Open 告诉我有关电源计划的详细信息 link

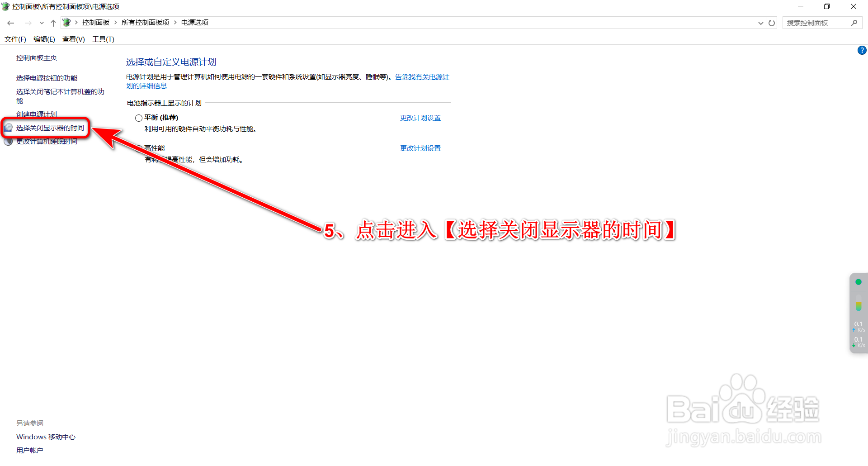422,77
